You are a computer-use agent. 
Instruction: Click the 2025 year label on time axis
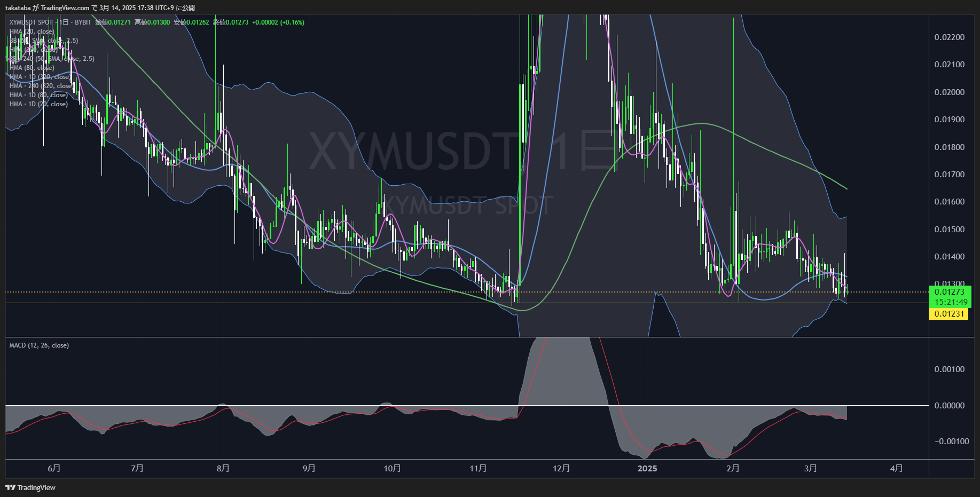[x=648, y=468]
